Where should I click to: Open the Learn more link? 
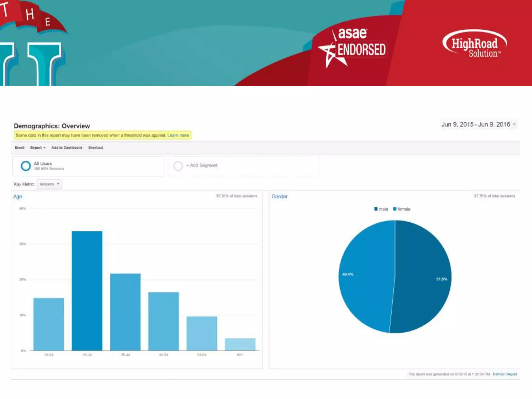[x=178, y=135]
